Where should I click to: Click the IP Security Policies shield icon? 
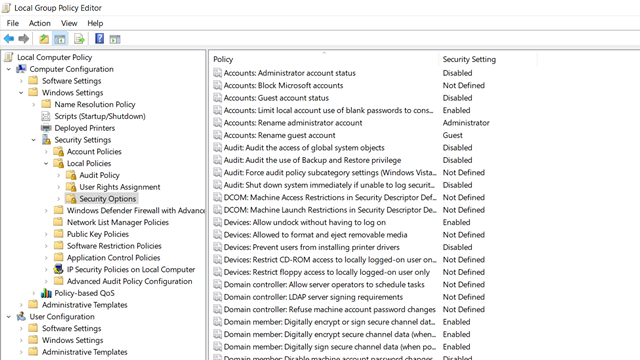[x=59, y=269]
